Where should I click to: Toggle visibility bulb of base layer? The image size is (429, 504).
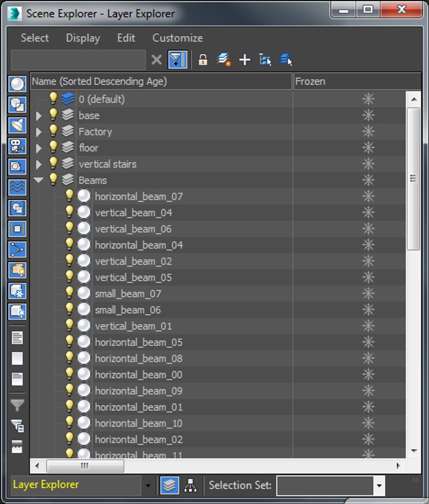(53, 115)
